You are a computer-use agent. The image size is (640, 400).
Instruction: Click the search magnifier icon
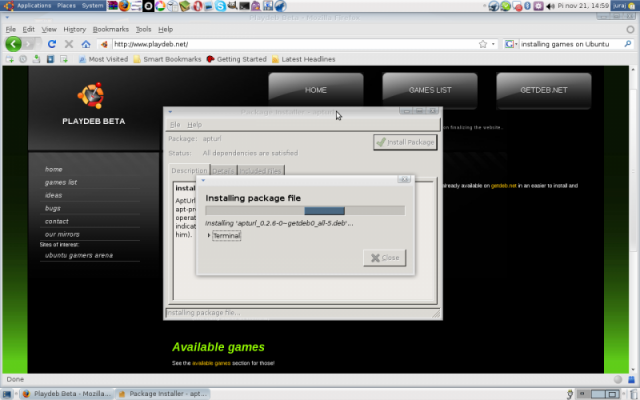click(x=628, y=44)
